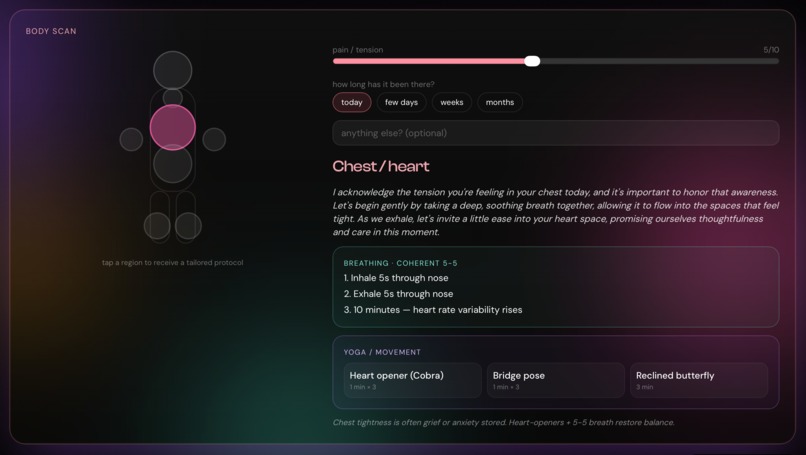Click step '2. Exhale 5s through nose'
This screenshot has height=455, width=806.
click(398, 294)
